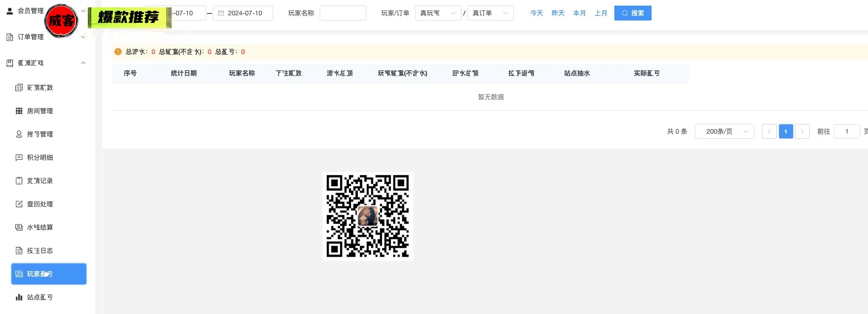Open 站点盈亏 via the bar chart icon
This screenshot has width=868, height=314.
pos(19,297)
